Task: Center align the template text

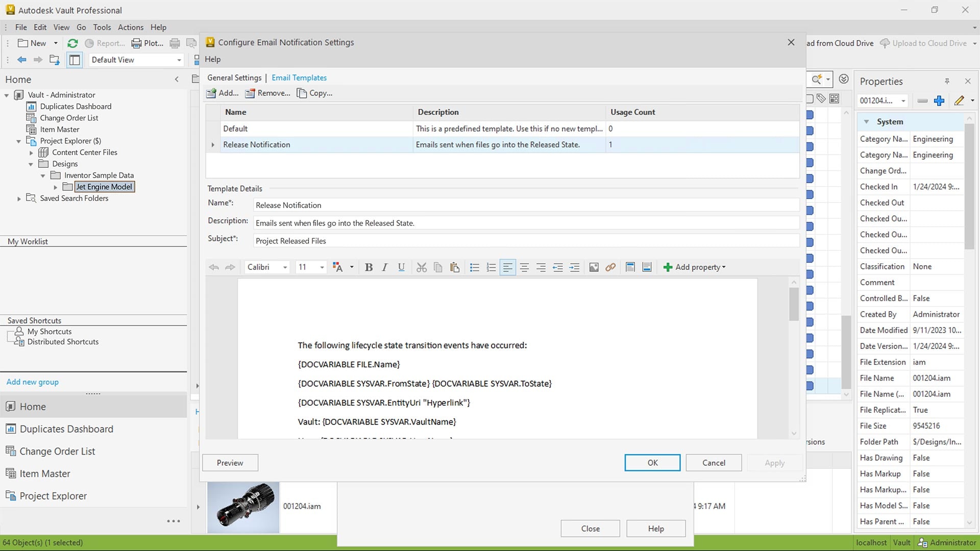Action: pos(524,267)
